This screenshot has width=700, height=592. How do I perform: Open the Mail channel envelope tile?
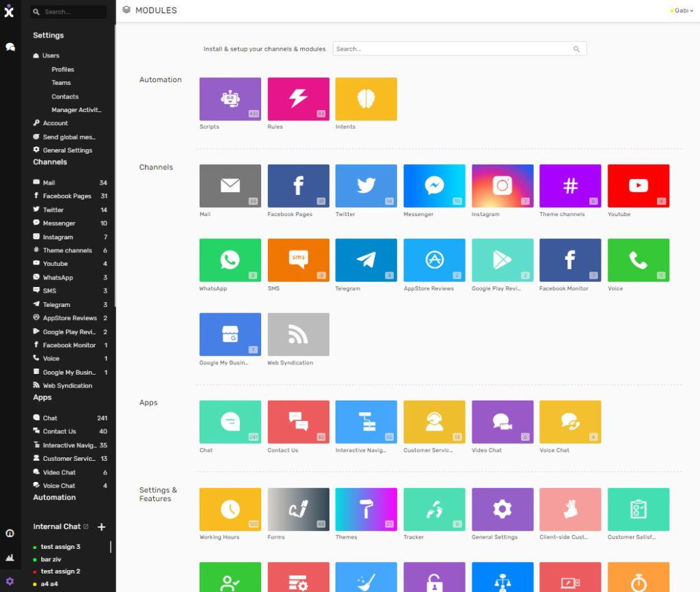(230, 186)
